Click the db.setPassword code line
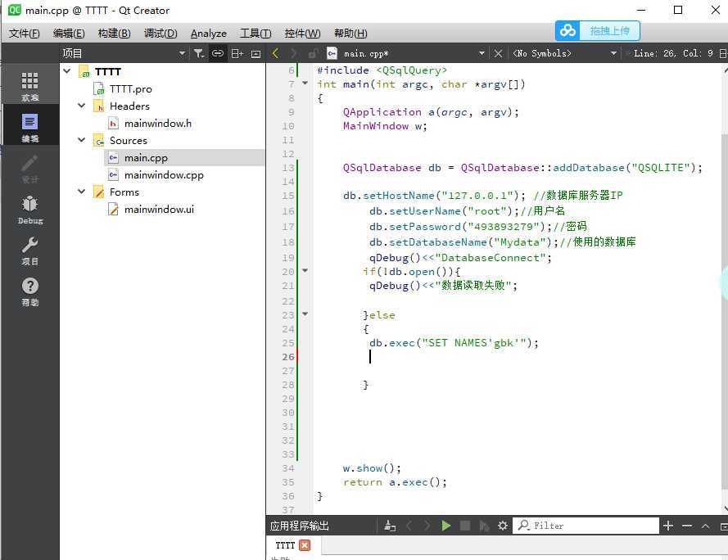This screenshot has width=728, height=560. [x=478, y=227]
